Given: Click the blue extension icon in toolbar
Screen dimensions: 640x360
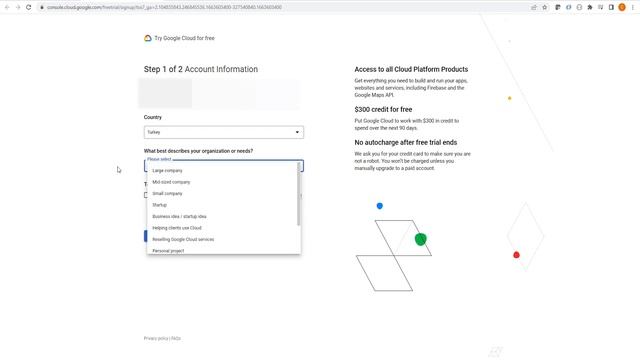Looking at the screenshot, I should tap(569, 7).
